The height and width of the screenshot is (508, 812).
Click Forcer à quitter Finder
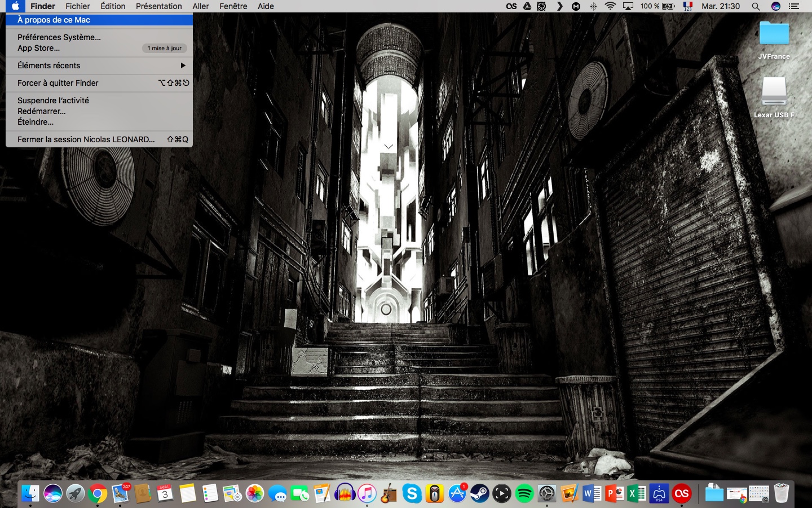[x=58, y=83]
